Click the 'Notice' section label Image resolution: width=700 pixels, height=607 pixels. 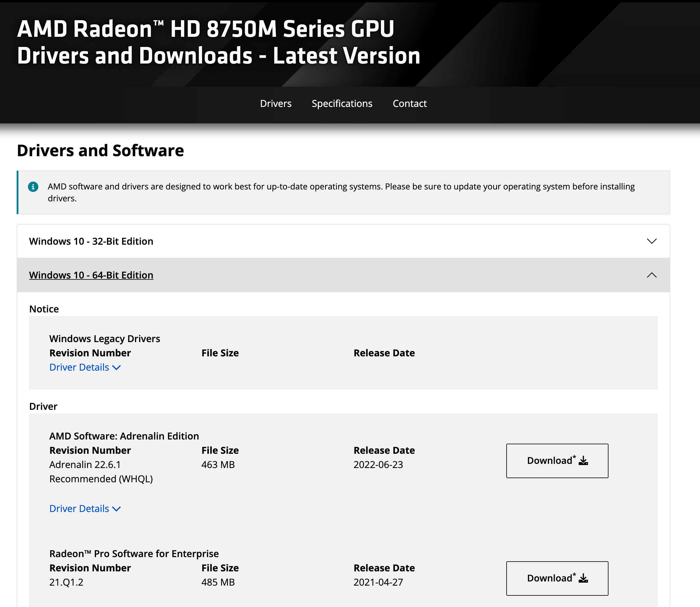point(44,309)
